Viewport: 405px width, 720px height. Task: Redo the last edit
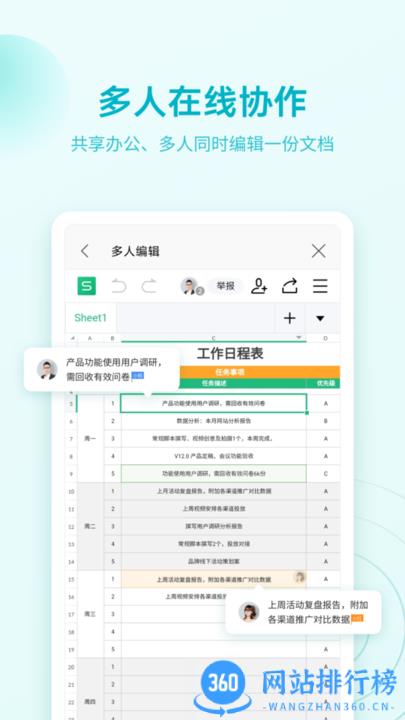point(149,286)
